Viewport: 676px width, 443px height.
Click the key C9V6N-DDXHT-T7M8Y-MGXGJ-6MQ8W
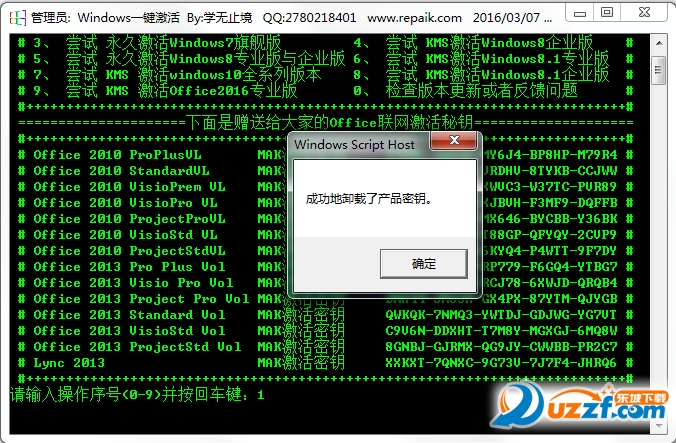(501, 331)
